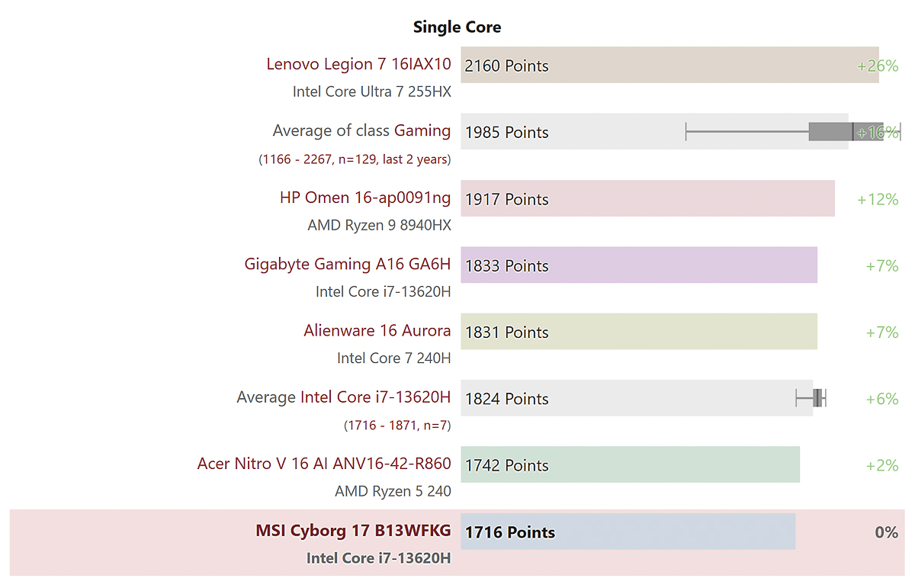Click the +12% percentage label
The height and width of the screenshot is (588, 915).
pyautogui.click(x=878, y=199)
